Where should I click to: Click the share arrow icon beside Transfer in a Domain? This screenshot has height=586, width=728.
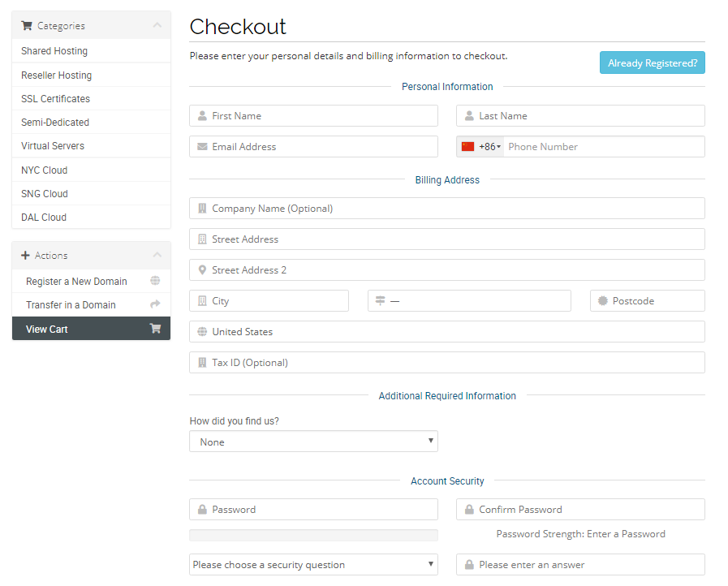pos(155,304)
